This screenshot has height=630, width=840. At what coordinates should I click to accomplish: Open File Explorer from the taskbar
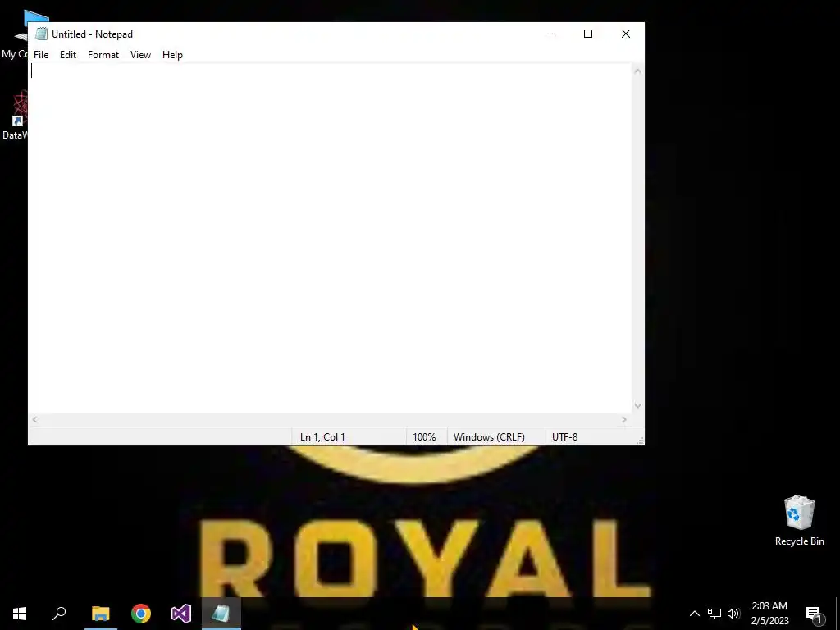click(100, 614)
